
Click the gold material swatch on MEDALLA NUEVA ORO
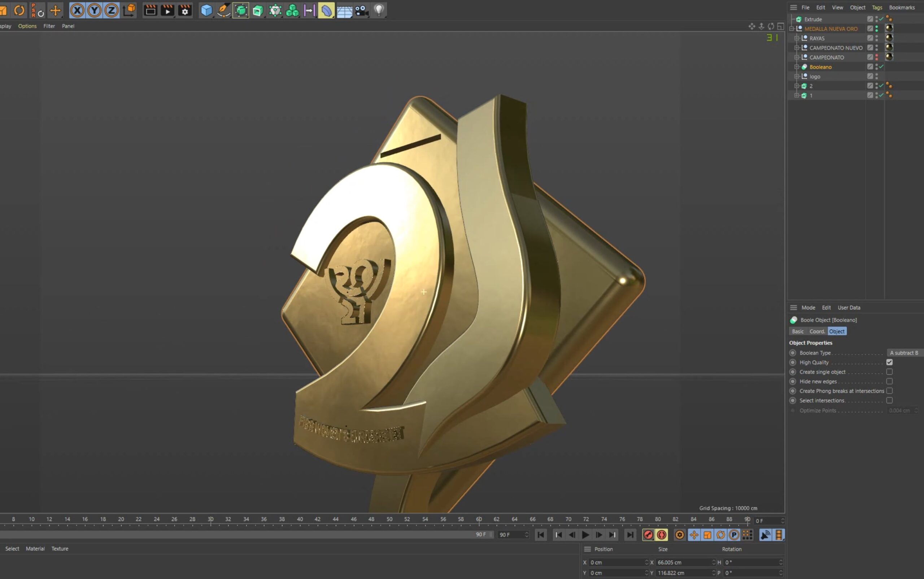(x=890, y=28)
